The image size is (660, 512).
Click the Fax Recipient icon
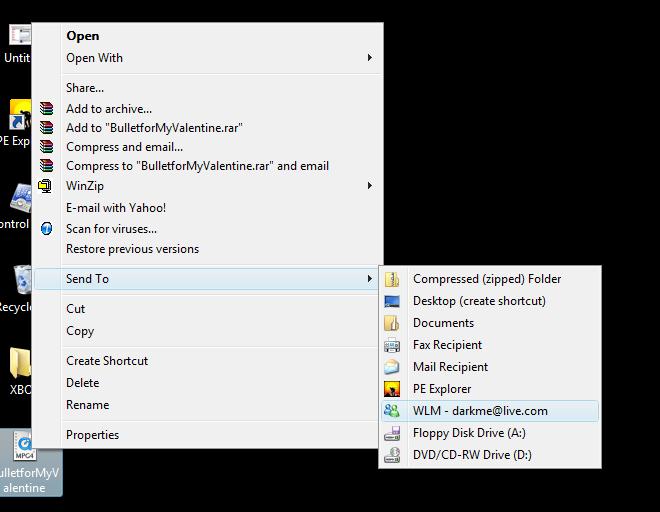[x=393, y=345]
